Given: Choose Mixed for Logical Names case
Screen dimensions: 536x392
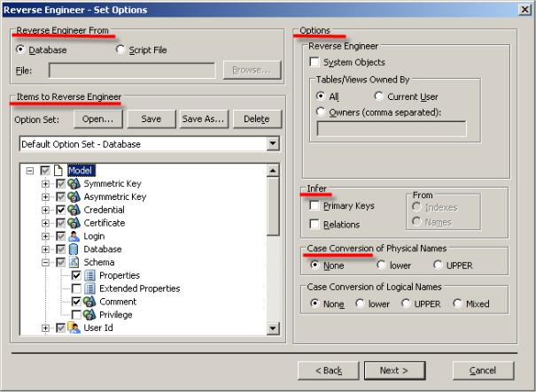Looking at the screenshot, I should coord(457,304).
